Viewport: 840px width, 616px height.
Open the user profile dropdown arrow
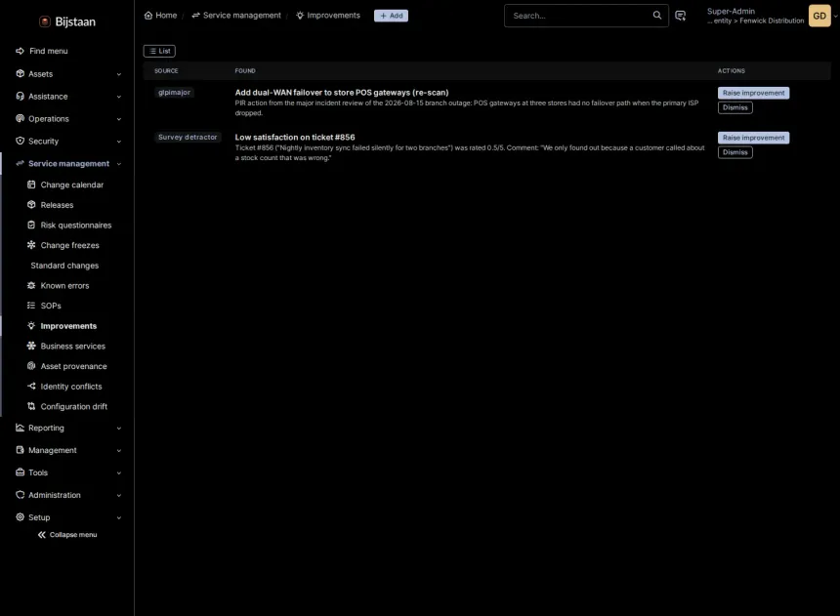pyautogui.click(x=835, y=16)
